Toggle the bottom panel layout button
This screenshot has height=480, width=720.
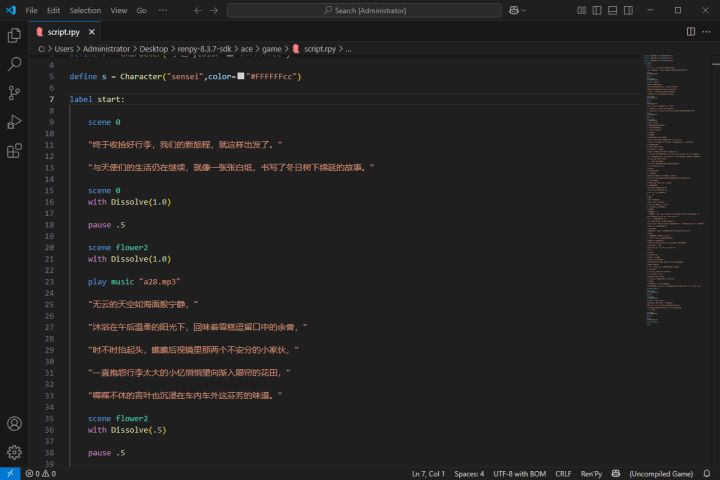(x=613, y=10)
